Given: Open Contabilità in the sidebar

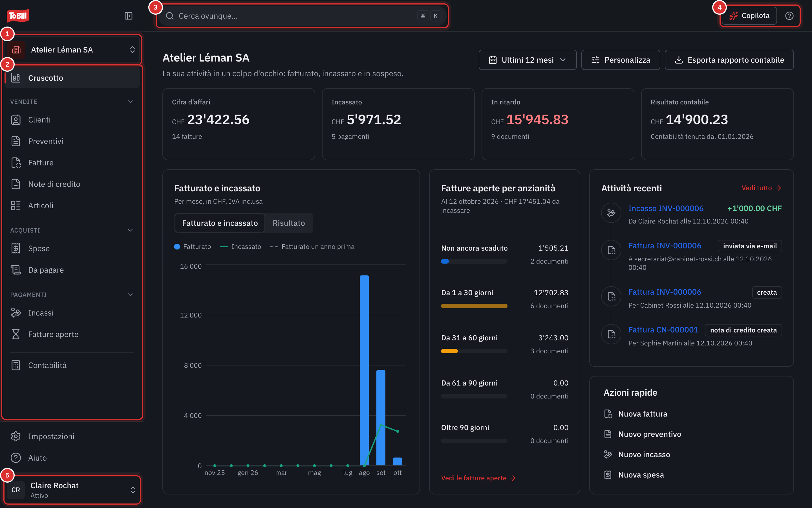Looking at the screenshot, I should (72, 365).
